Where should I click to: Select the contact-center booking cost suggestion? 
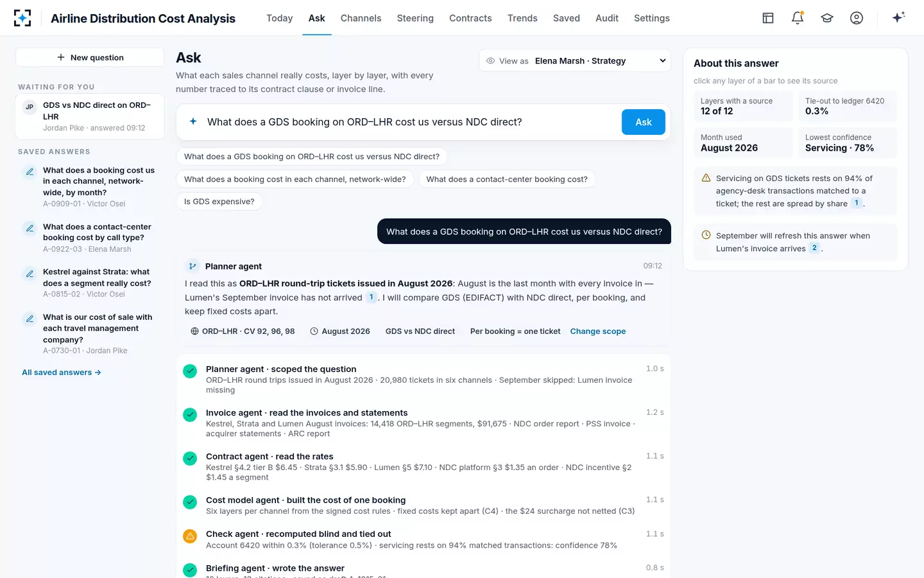click(x=507, y=179)
